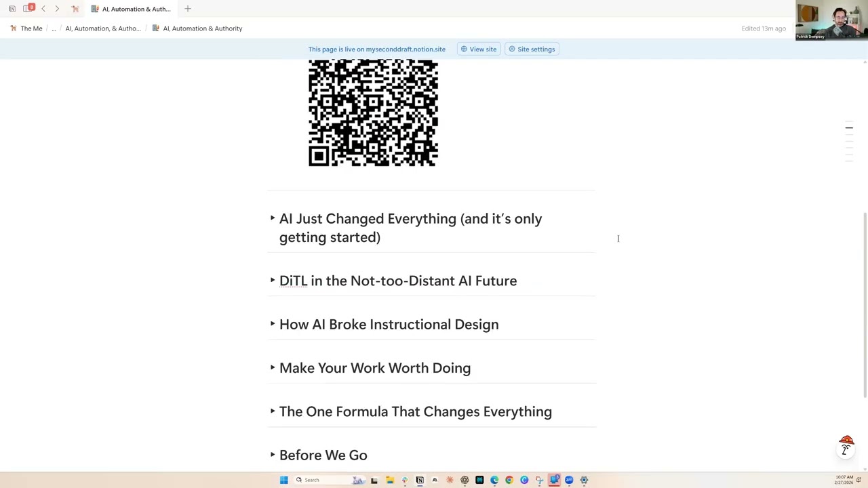
Task: Open Microsoft Edge from the taskbar
Action: pyautogui.click(x=494, y=480)
